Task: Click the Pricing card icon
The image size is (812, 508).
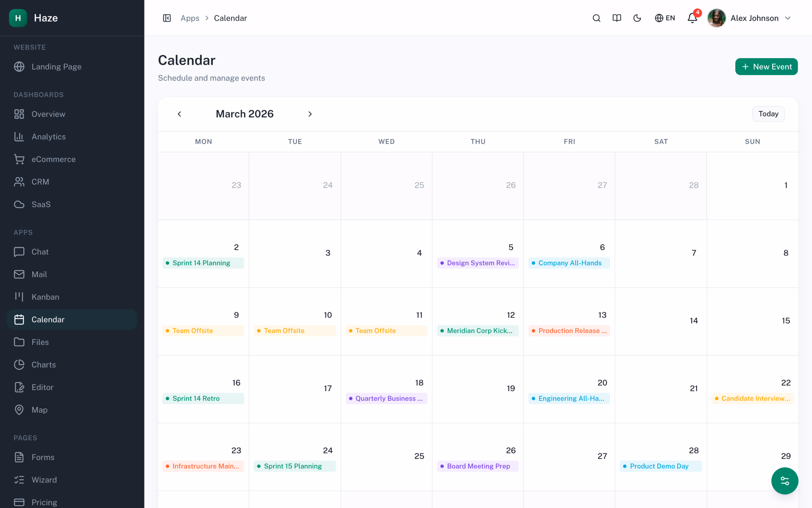Action: point(19,502)
